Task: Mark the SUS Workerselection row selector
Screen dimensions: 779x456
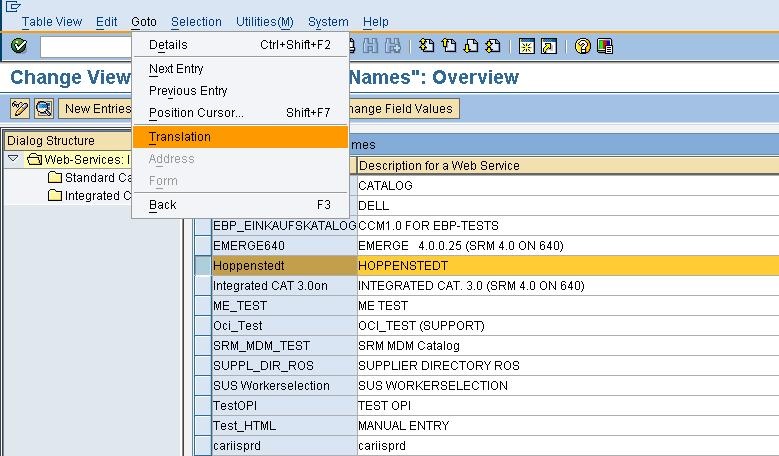Action: 203,385
